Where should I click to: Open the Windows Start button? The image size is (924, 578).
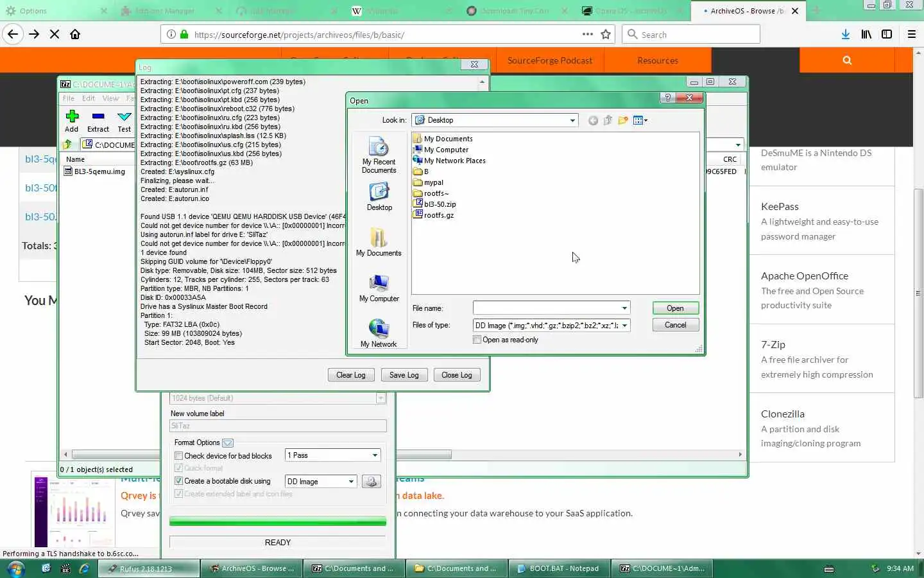click(16, 568)
